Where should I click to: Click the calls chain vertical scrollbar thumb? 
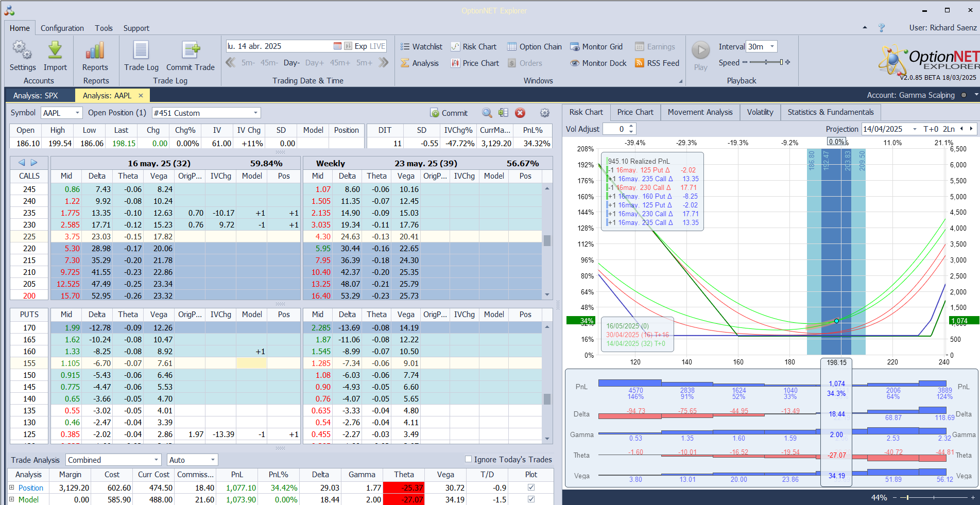547,240
